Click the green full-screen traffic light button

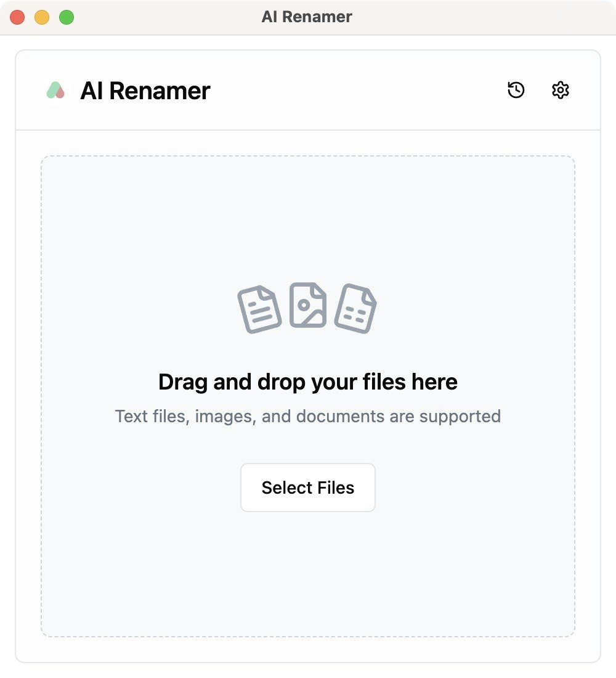pos(65,17)
